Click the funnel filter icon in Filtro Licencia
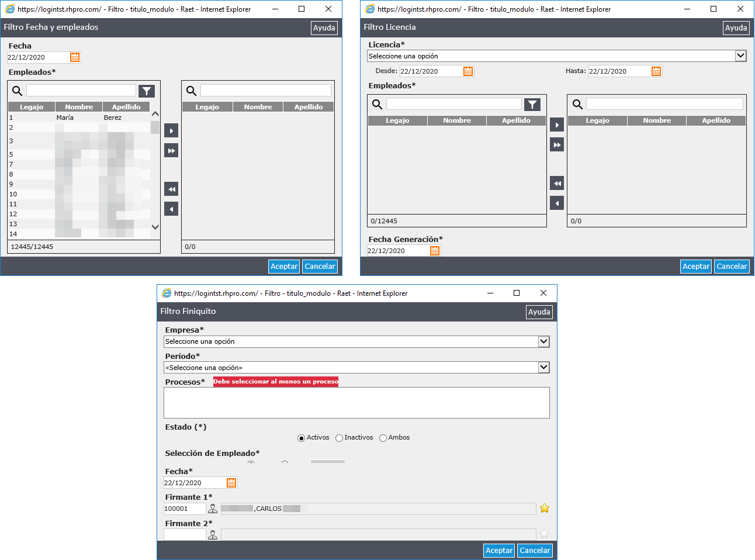The height and width of the screenshot is (560, 755). click(x=532, y=104)
